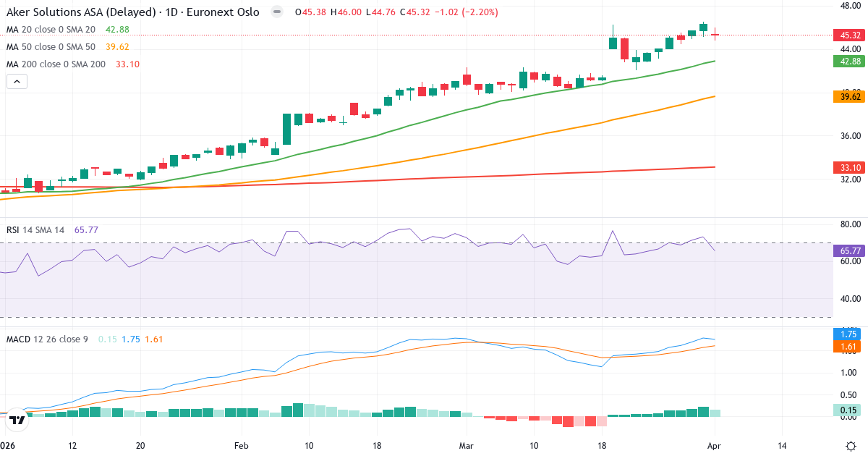Select the MA 200 close SMA indicator legend
This screenshot has width=868, height=456.
point(55,64)
